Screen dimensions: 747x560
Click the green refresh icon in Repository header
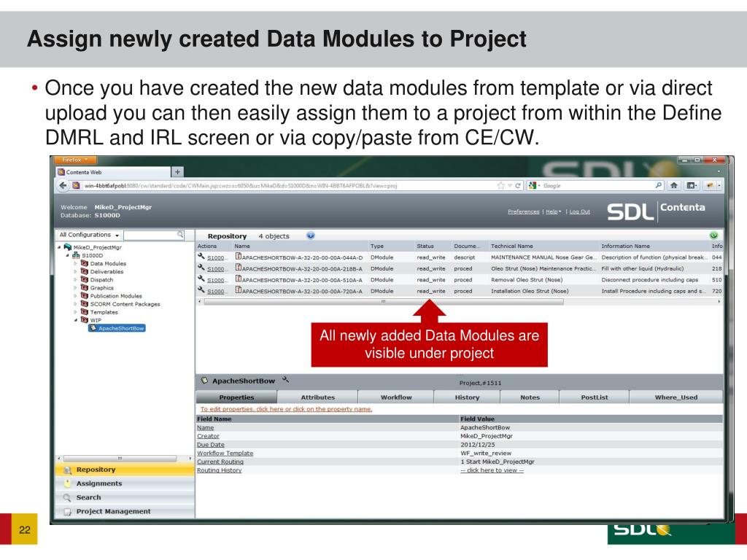713,236
